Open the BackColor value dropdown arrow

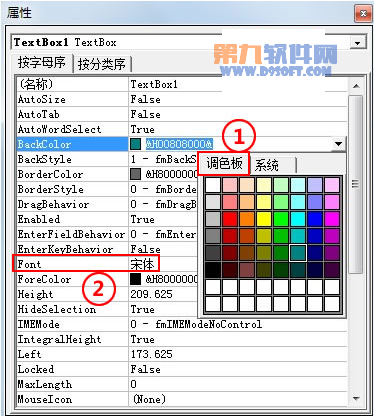point(338,144)
